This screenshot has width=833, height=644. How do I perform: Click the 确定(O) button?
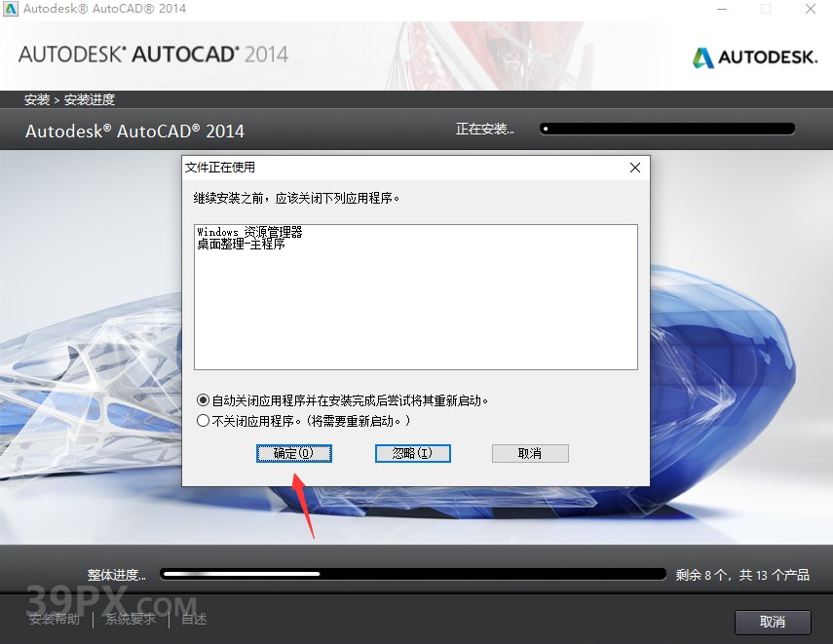(x=293, y=453)
